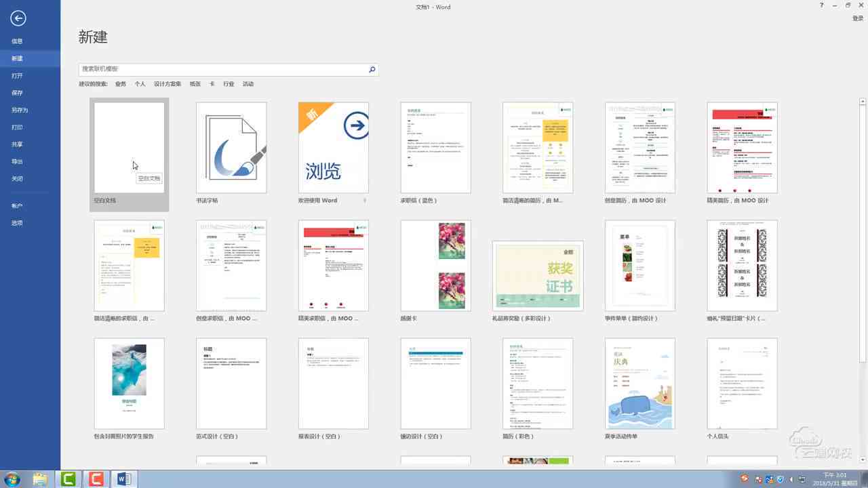Open 帐户 settings

[17, 206]
